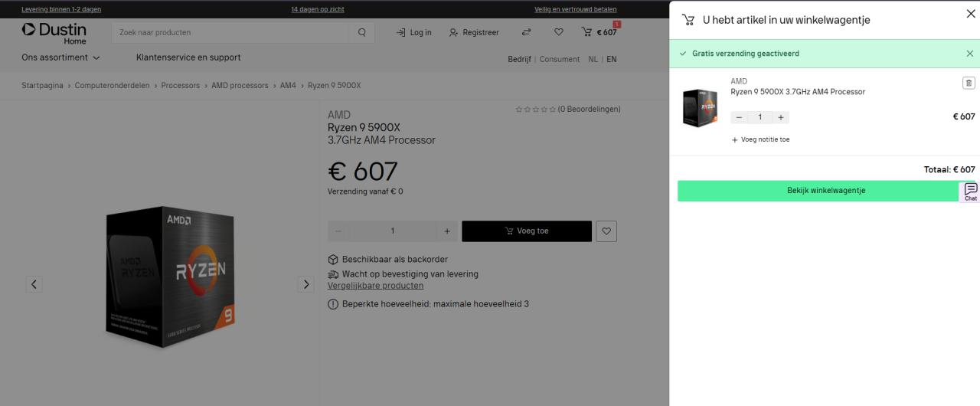Switch to Bedrijf site
Viewport: 980px width, 406px height.
tap(519, 59)
